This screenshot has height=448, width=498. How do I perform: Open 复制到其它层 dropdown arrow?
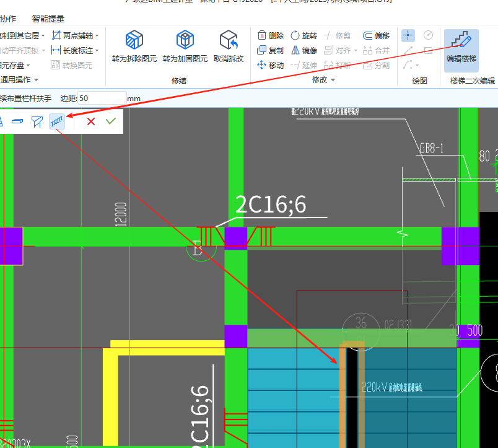point(43,35)
